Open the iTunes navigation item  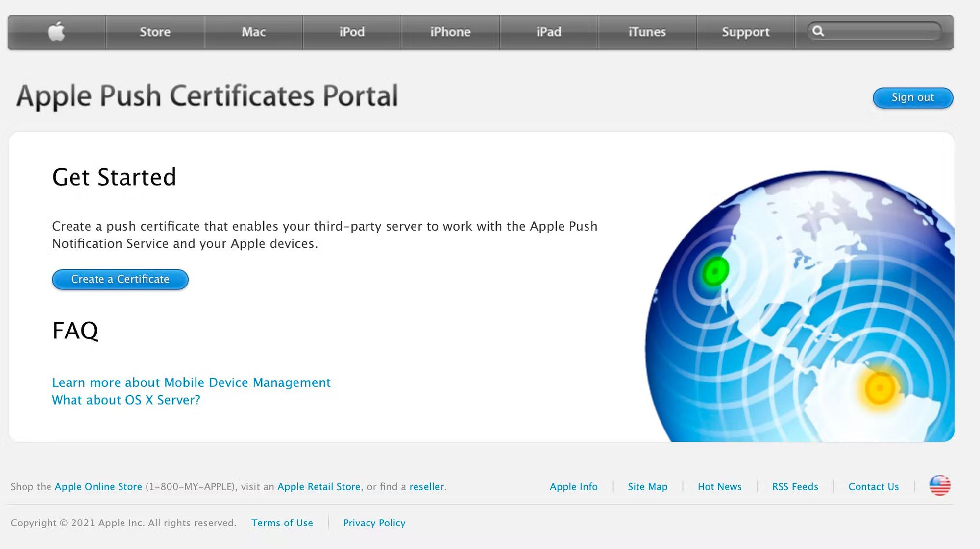point(647,32)
